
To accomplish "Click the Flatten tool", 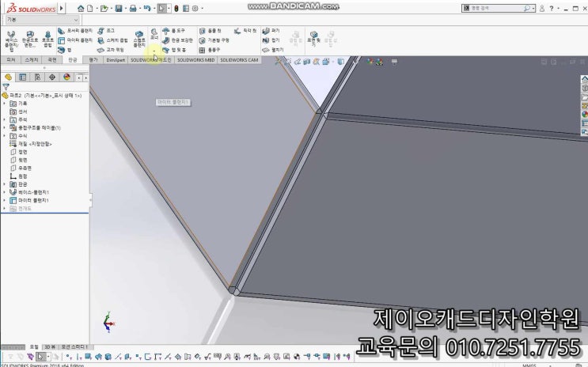I will [273, 50].
